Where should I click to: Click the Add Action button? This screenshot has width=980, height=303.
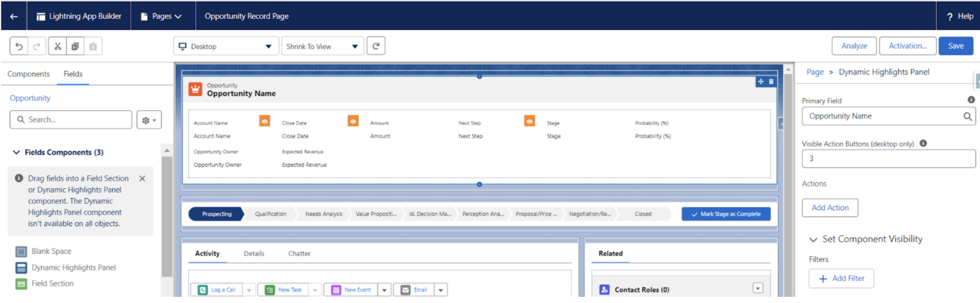[830, 208]
